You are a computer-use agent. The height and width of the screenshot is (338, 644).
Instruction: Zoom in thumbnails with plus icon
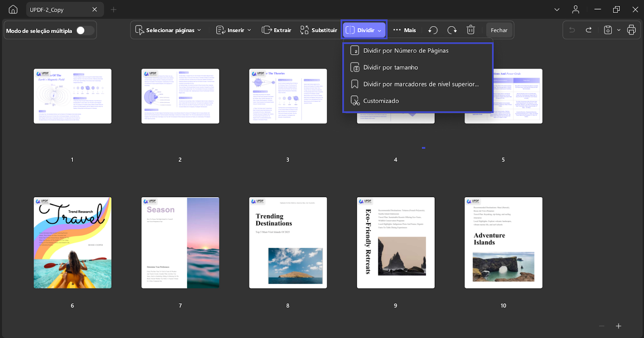(x=619, y=326)
